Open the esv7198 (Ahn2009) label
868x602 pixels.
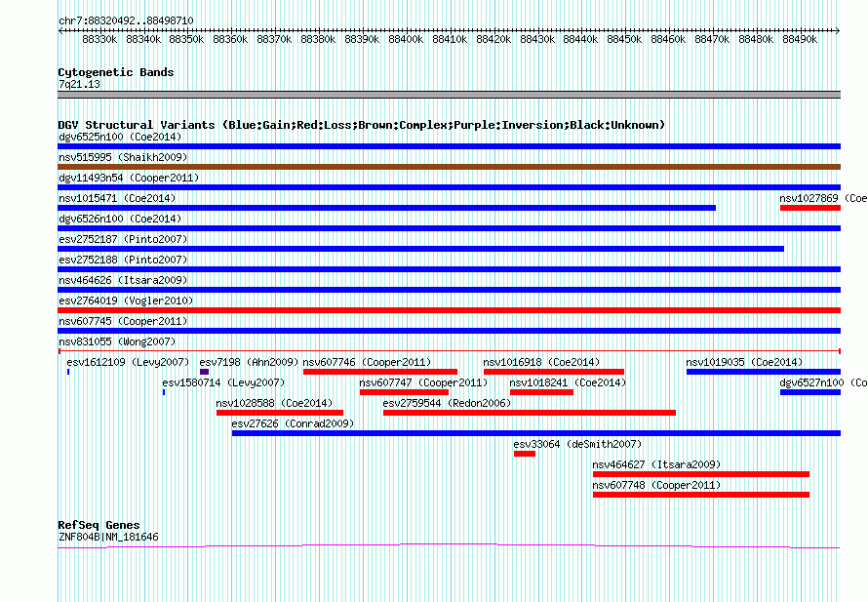click(x=249, y=362)
